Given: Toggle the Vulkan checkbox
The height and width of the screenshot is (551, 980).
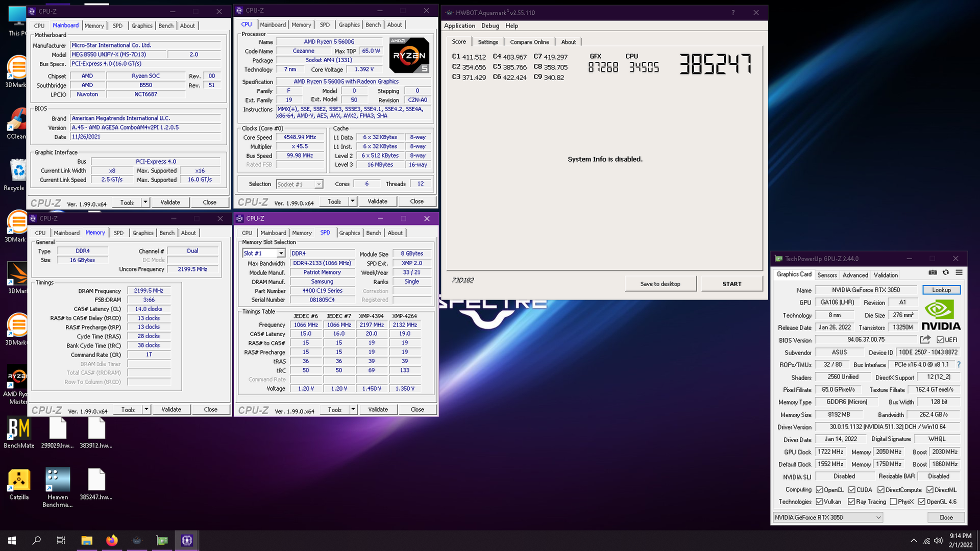Looking at the screenshot, I should [819, 502].
